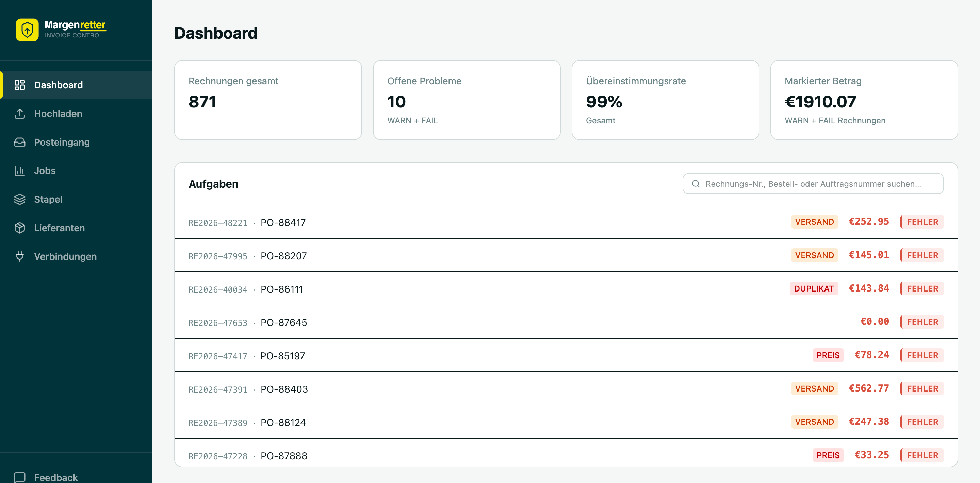Select the Offene Probleme card
The image size is (980, 483).
point(467,100)
